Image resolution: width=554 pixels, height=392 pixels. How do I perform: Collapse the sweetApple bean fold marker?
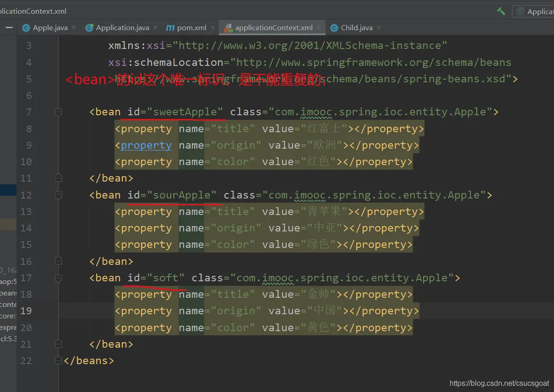58,112
